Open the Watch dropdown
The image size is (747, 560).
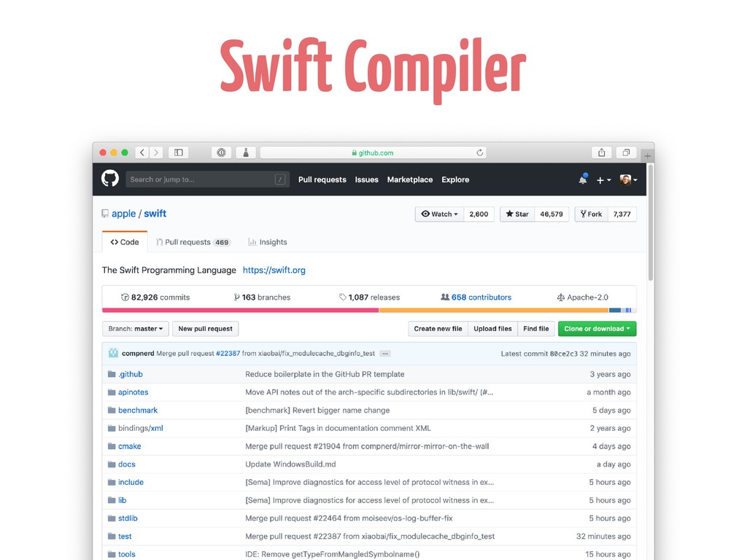coord(439,214)
